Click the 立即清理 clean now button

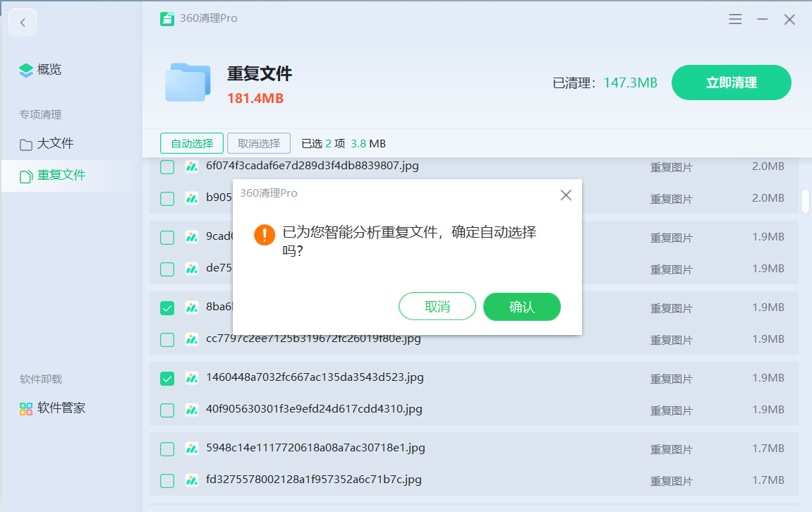coord(731,83)
